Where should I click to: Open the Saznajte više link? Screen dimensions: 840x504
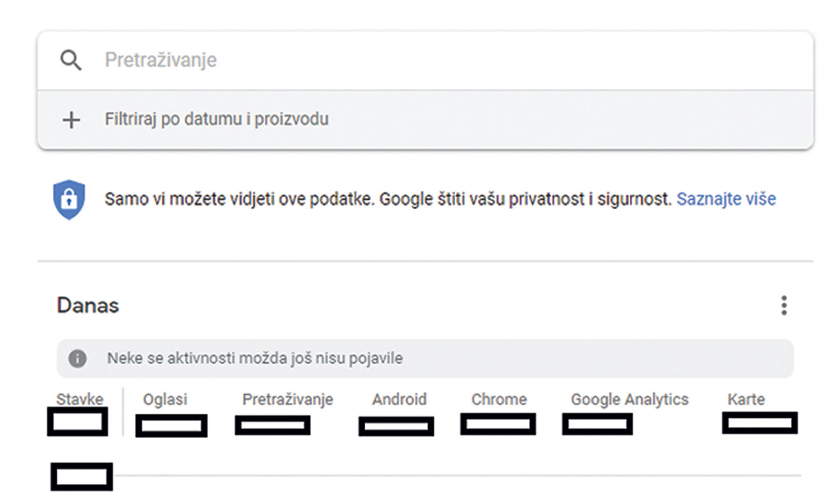click(x=726, y=199)
